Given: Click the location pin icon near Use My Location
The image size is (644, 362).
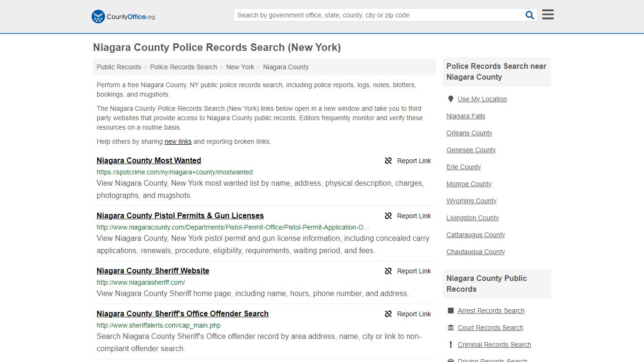Looking at the screenshot, I should pyautogui.click(x=451, y=99).
